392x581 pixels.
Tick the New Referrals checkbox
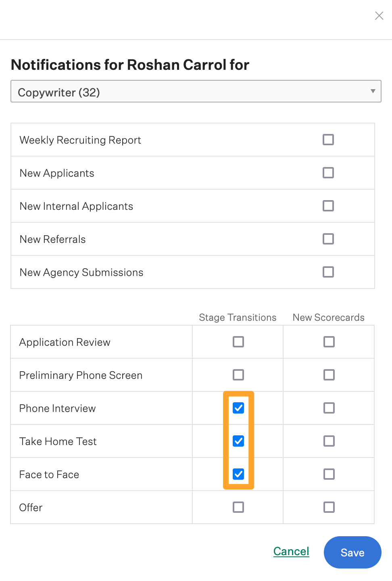tap(328, 239)
